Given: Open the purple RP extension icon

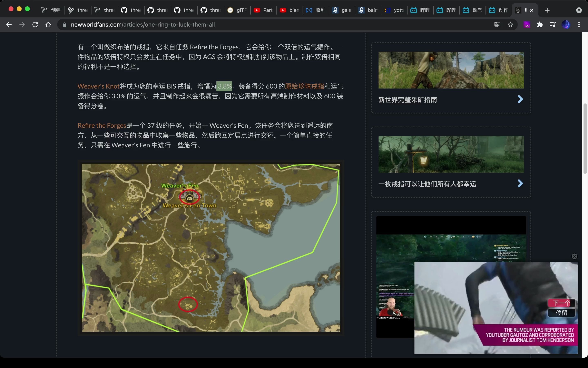Looking at the screenshot, I should 527,25.
